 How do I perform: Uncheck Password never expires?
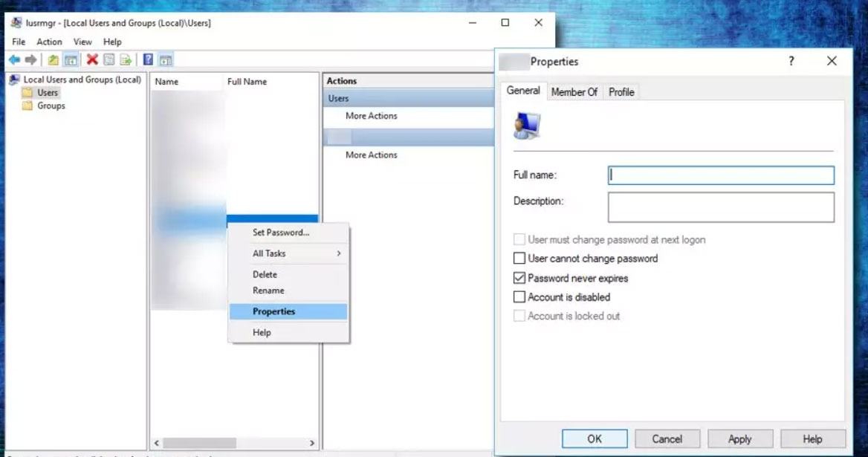[518, 277]
